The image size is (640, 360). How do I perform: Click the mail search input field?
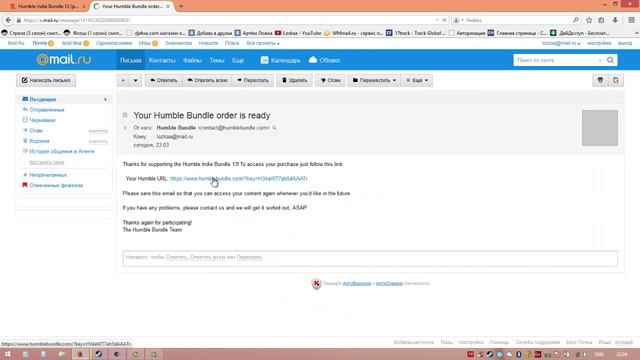point(555,60)
